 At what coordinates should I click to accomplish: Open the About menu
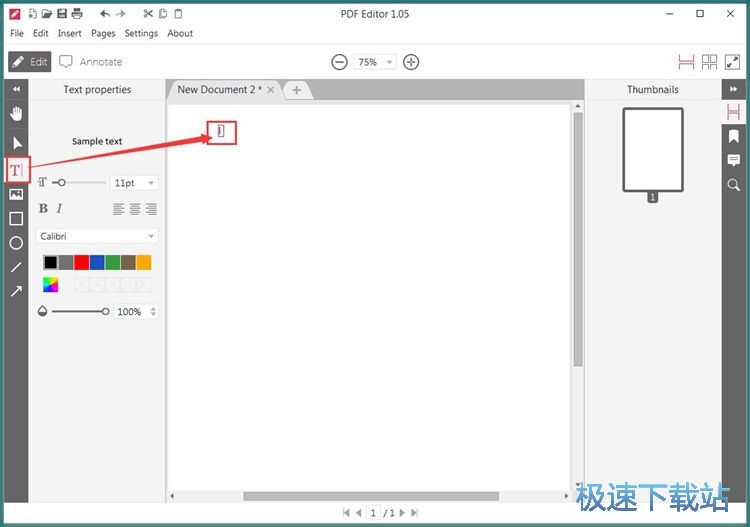coord(180,33)
